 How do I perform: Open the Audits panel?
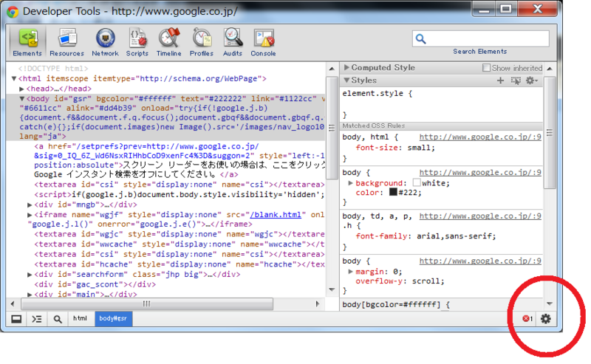point(233,43)
